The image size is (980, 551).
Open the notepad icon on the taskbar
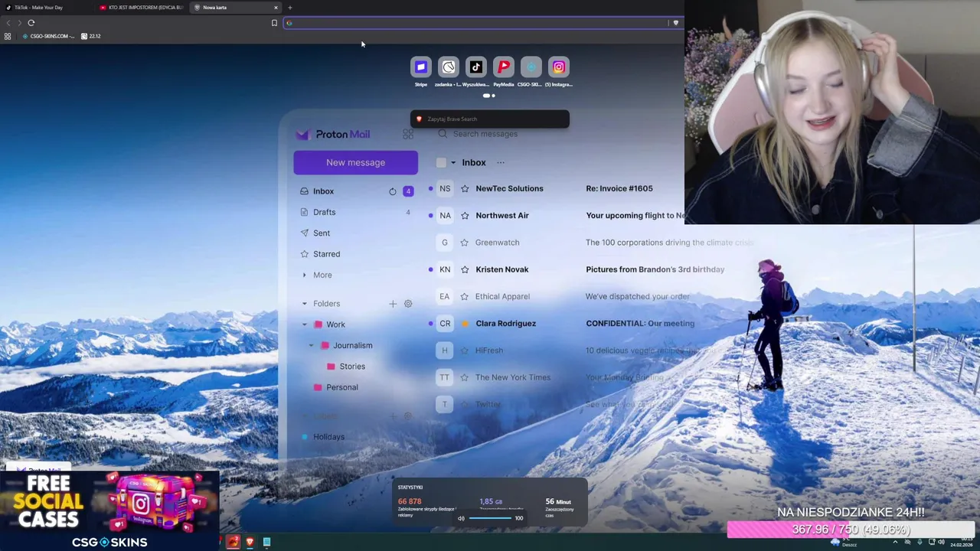(266, 542)
